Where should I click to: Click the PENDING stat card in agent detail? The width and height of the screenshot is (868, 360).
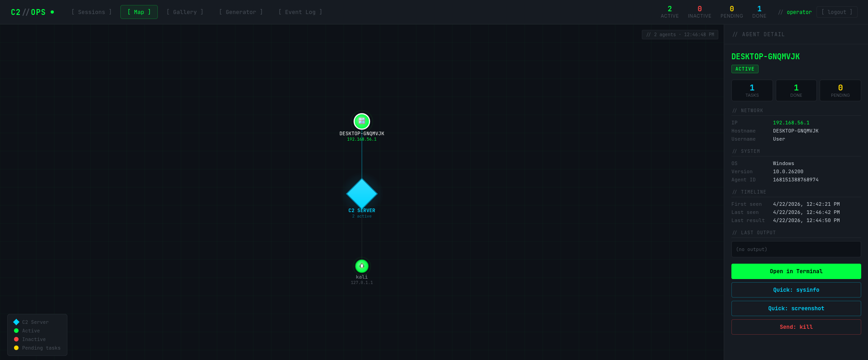tap(840, 90)
